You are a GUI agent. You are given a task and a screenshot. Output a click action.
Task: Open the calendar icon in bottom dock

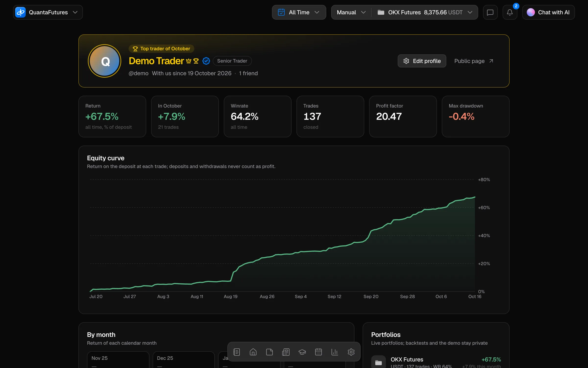point(318,352)
